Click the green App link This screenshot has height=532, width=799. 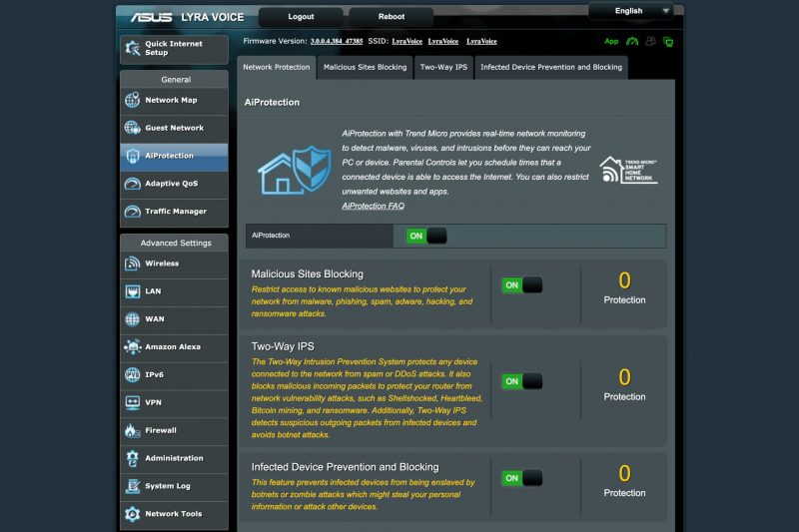[611, 41]
